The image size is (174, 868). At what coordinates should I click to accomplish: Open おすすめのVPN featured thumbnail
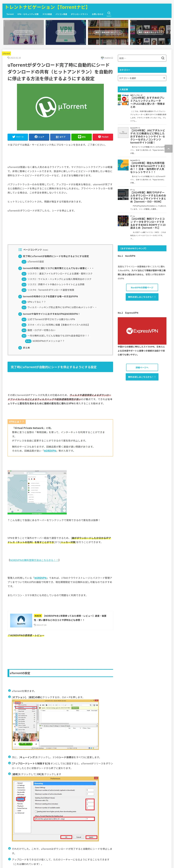[66, 32]
